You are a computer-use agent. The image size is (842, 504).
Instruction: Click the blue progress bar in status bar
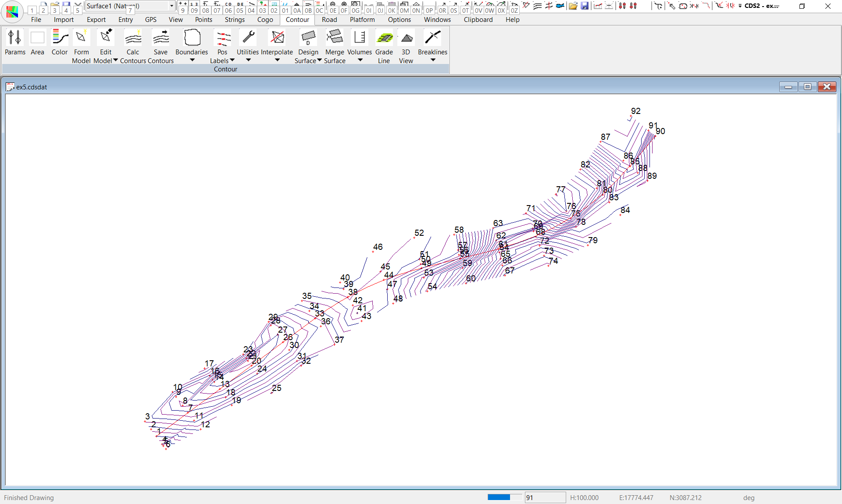click(x=499, y=497)
